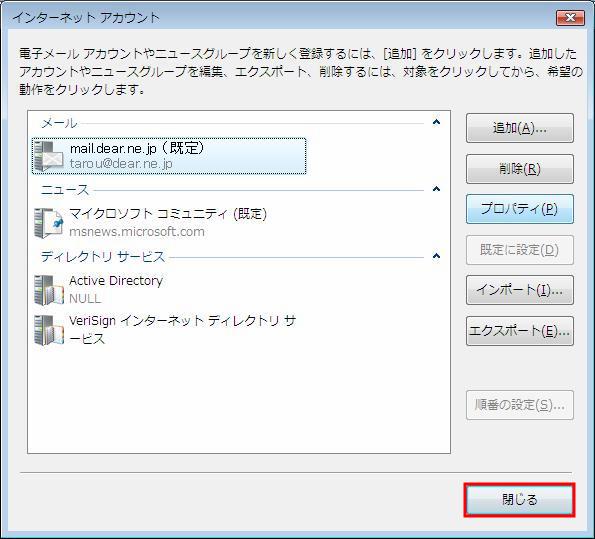The width and height of the screenshot is (595, 539).
Task: Click the 既定に設定(D) button
Action: click(519, 250)
